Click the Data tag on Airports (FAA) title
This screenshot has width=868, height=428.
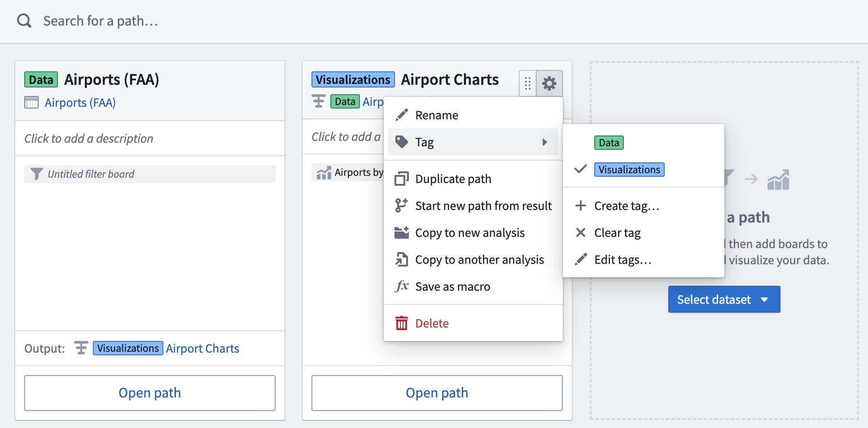41,80
